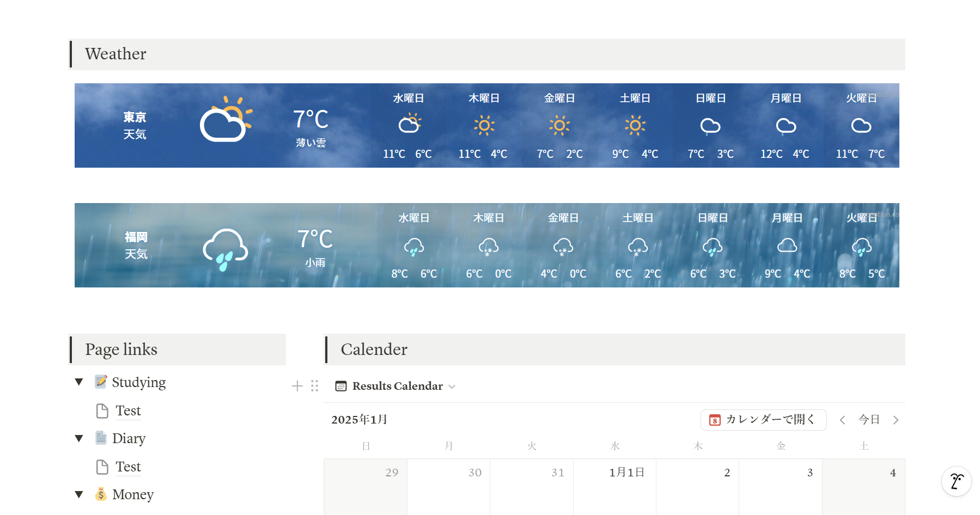Collapse the Money toggle list

pyautogui.click(x=79, y=494)
